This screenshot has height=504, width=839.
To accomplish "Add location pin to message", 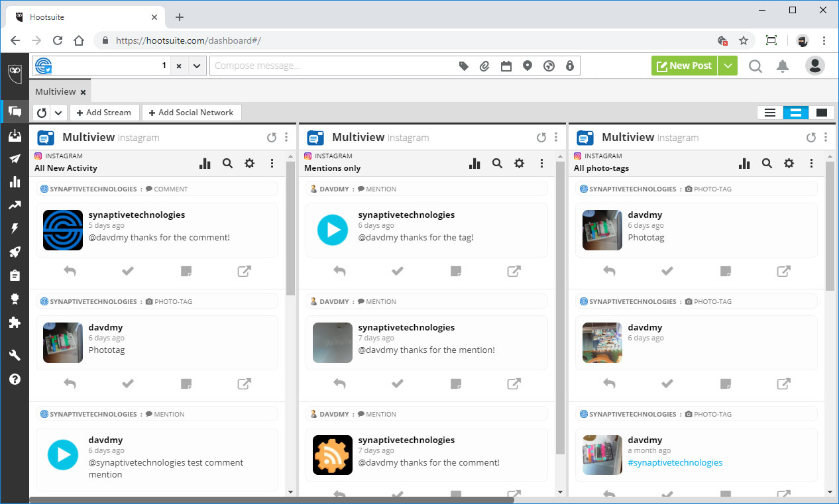I will [527, 66].
